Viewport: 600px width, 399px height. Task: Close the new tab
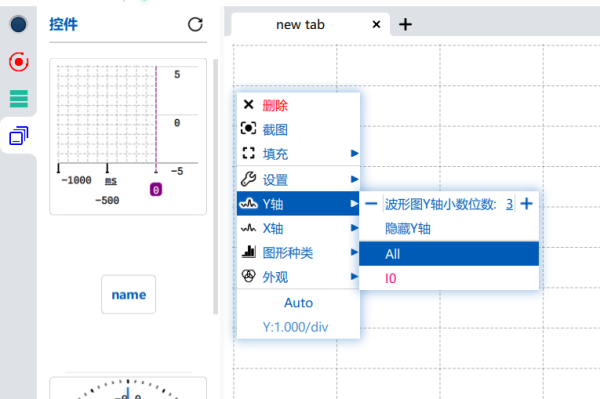pos(376,24)
